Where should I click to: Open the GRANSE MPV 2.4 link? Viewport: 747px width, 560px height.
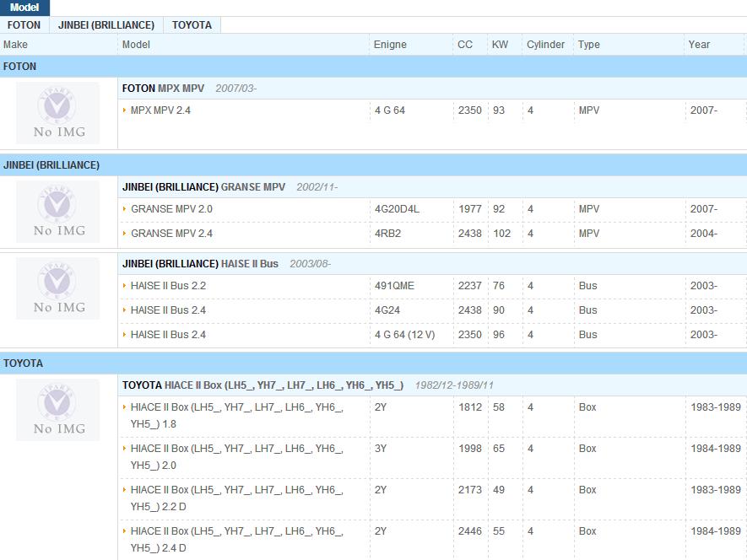point(171,234)
